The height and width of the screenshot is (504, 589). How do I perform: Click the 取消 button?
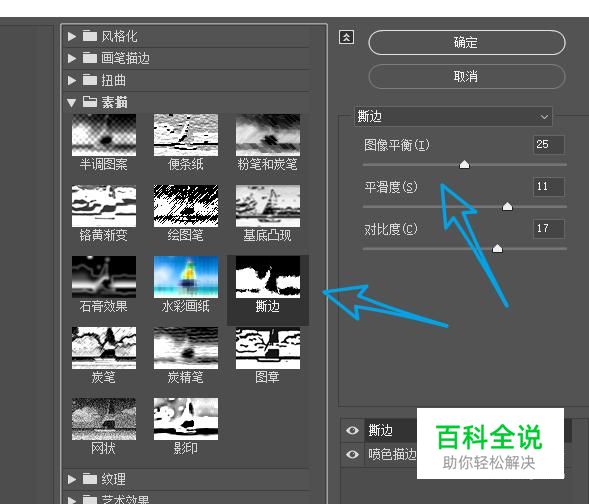467,77
